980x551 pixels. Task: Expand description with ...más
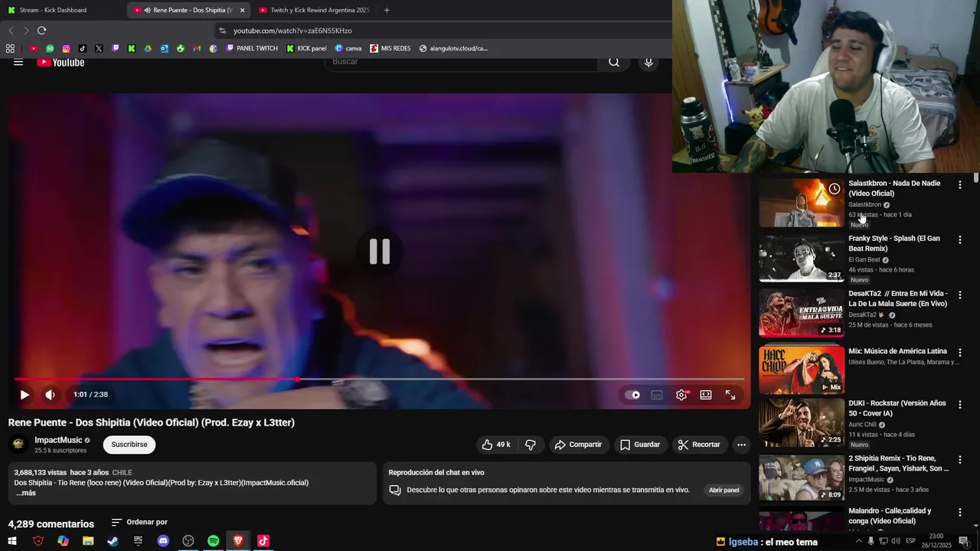(24, 493)
